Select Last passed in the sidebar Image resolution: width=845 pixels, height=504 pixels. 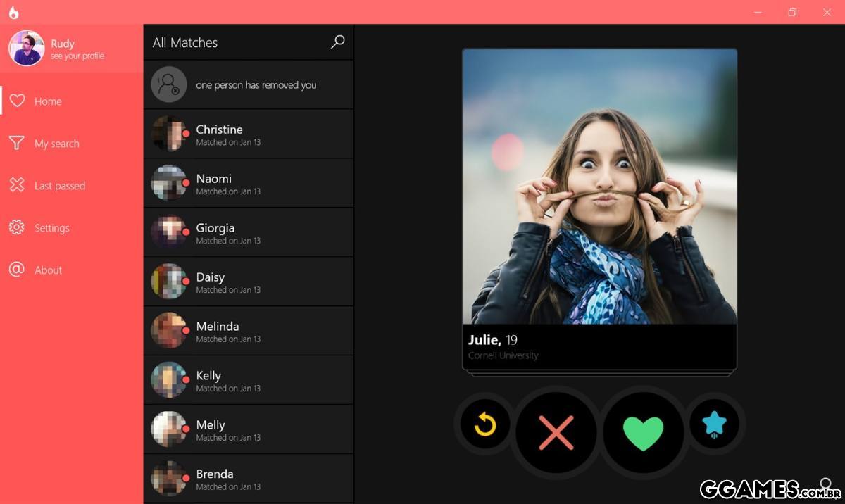tap(59, 186)
